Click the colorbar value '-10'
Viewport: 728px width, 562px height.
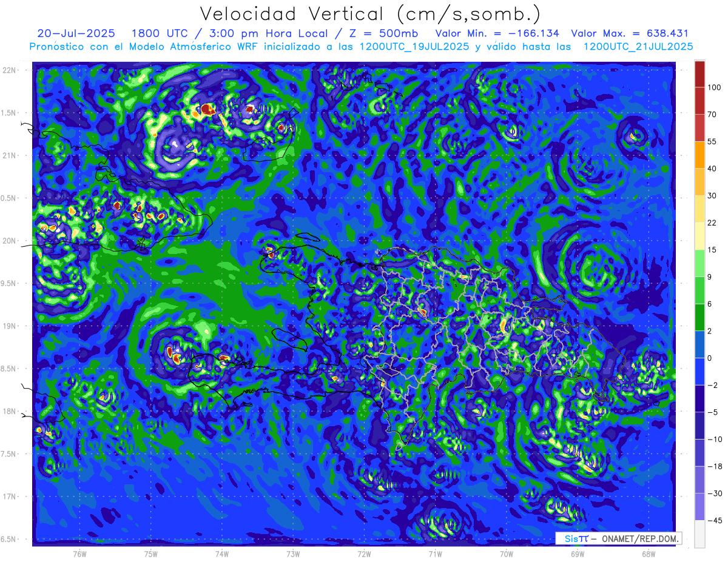point(714,440)
